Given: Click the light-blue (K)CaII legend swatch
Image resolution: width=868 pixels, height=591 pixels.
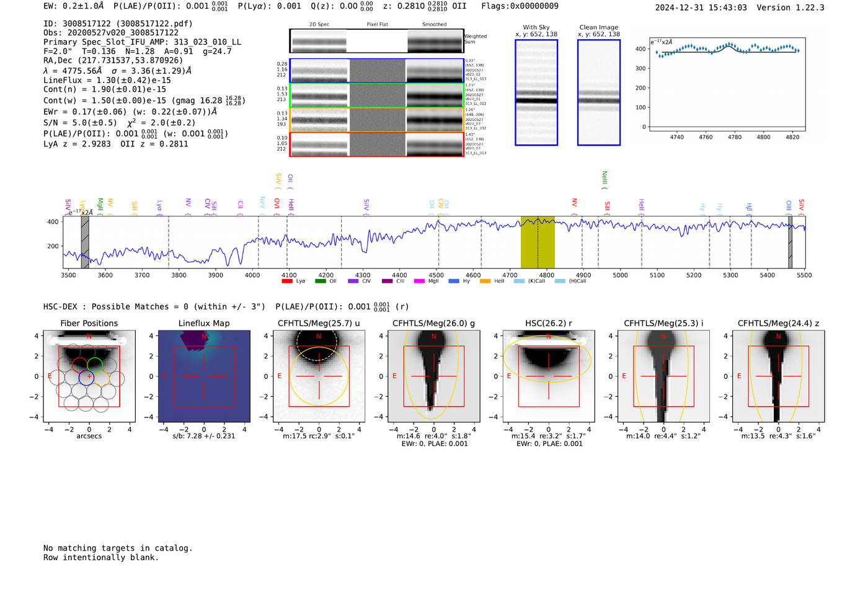Looking at the screenshot, I should 519,281.
